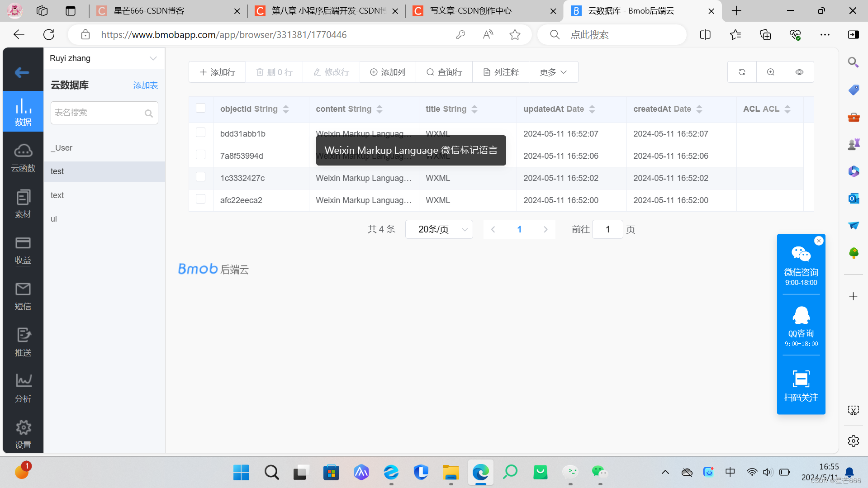Image resolution: width=868 pixels, height=488 pixels.
Task: Select the checkbox for row afc22eeca2
Action: 201,199
